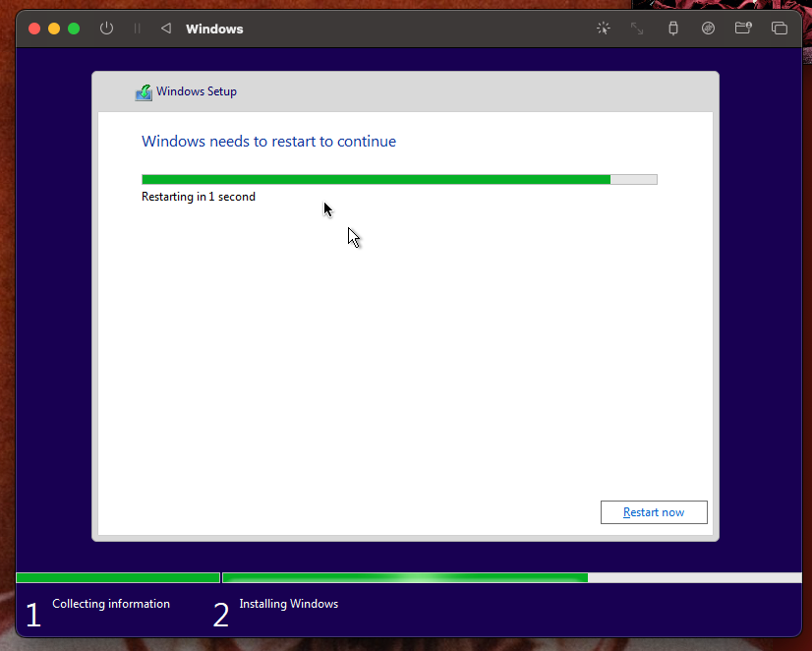
Task: Open the disc drive image icon
Action: [x=708, y=28]
